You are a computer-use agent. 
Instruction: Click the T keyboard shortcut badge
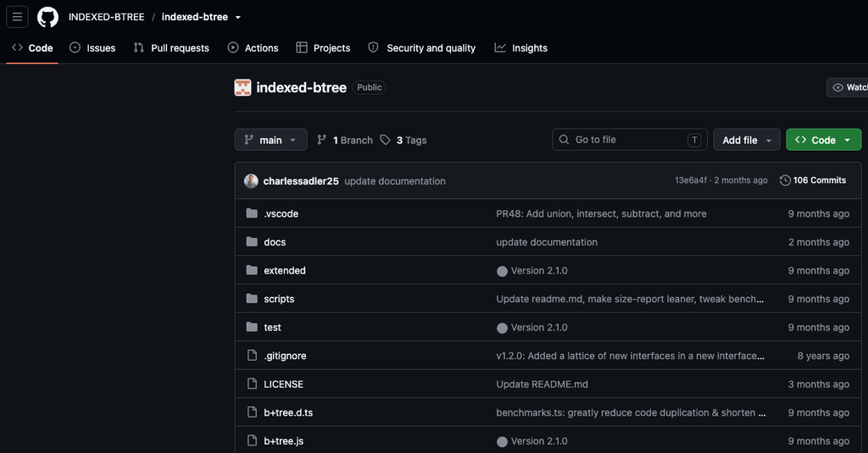pyautogui.click(x=694, y=140)
